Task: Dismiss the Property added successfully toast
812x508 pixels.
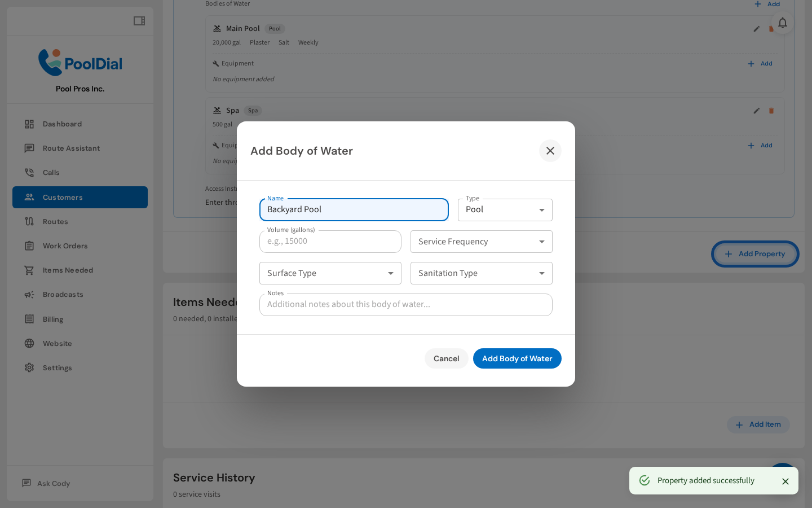Action: tap(785, 481)
